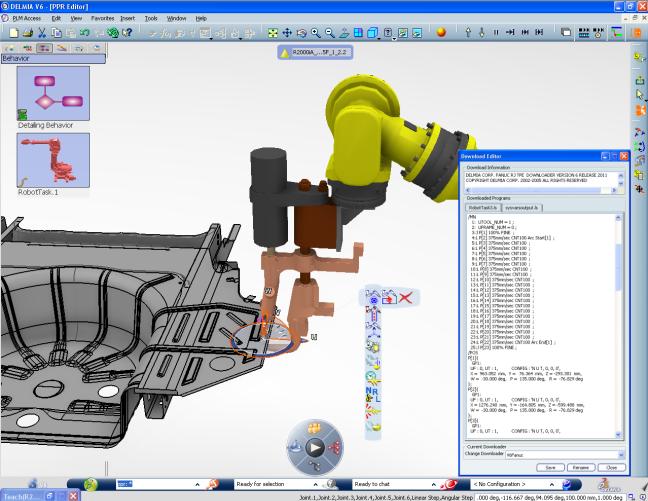Expand the Ready for selection arrow
Viewport: 648px width, 501px height.
coord(315,484)
